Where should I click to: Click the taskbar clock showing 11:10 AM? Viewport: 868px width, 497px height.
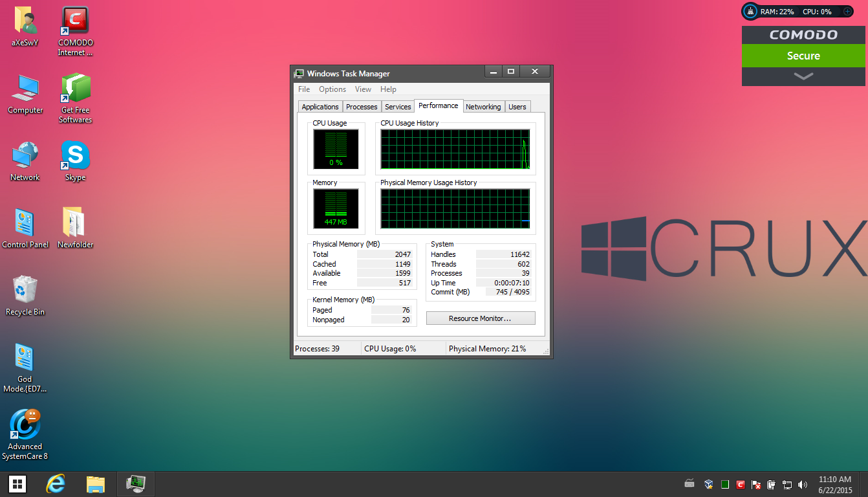pyautogui.click(x=835, y=484)
